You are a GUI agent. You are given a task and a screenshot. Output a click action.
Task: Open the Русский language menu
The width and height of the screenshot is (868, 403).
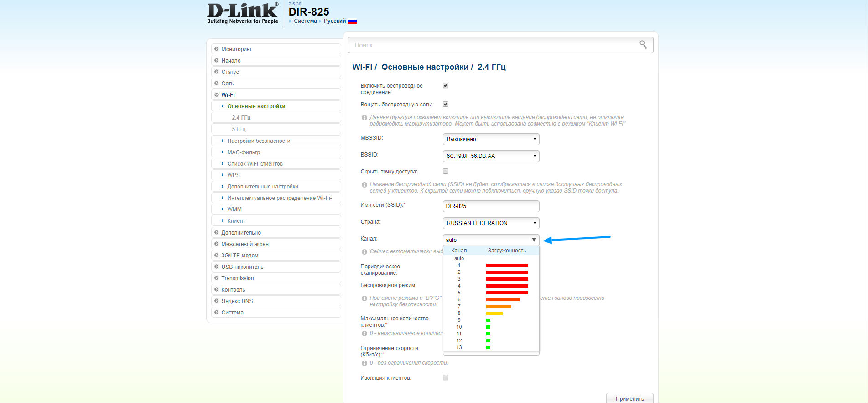[x=335, y=21]
